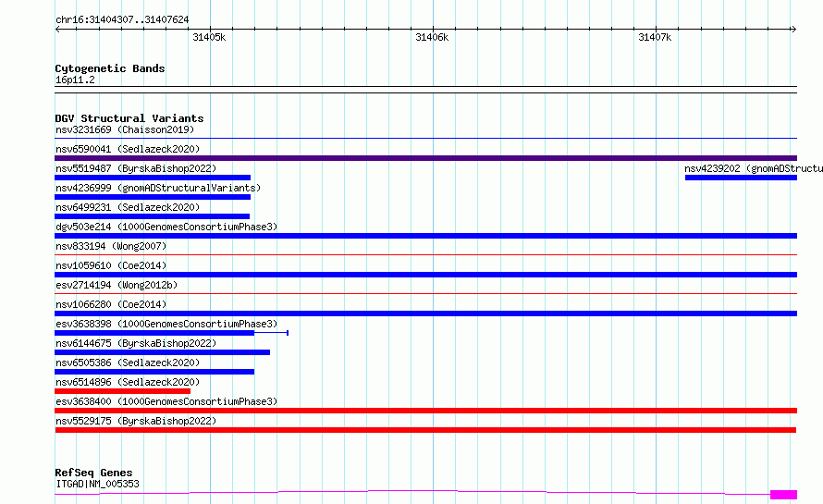
Task: Click the Cytogenetic Bands track title
Action: click(110, 68)
